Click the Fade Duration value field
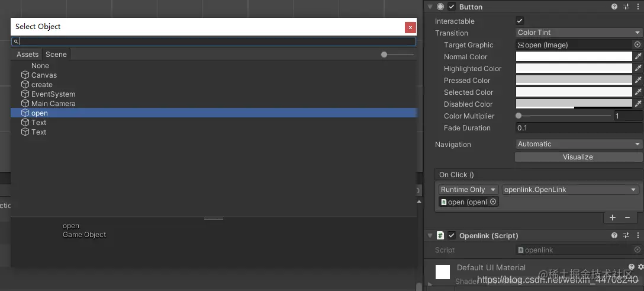 click(x=579, y=128)
